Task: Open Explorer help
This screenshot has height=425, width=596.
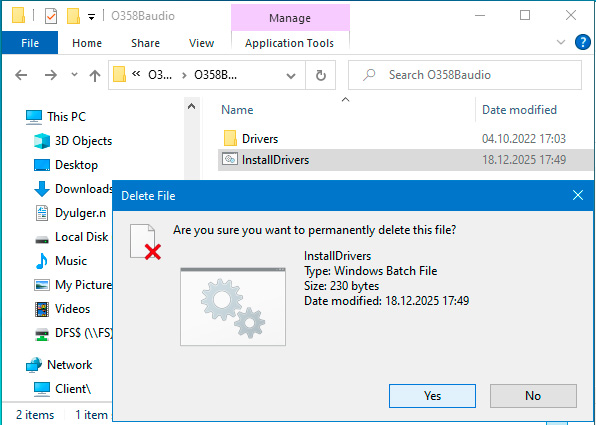Action: (583, 42)
